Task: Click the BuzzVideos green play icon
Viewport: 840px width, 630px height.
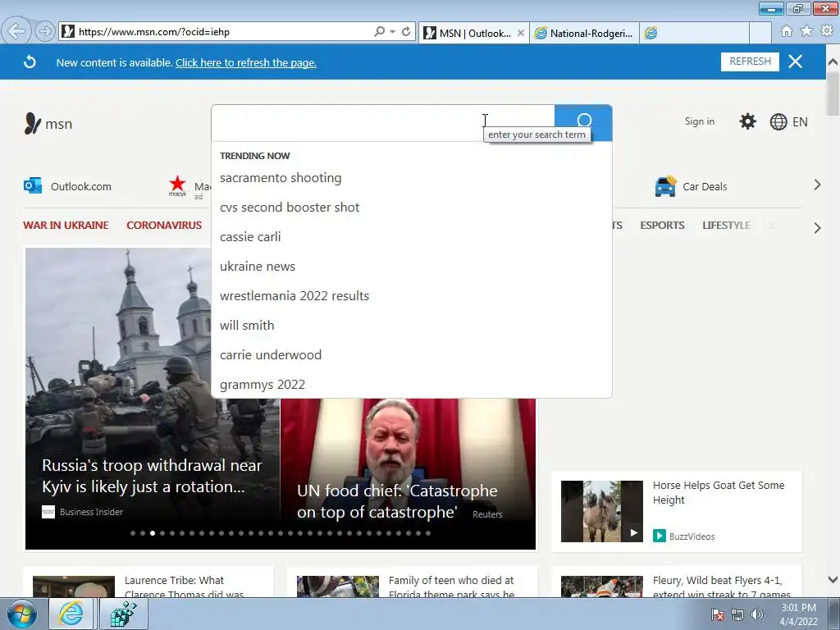Action: pos(660,536)
